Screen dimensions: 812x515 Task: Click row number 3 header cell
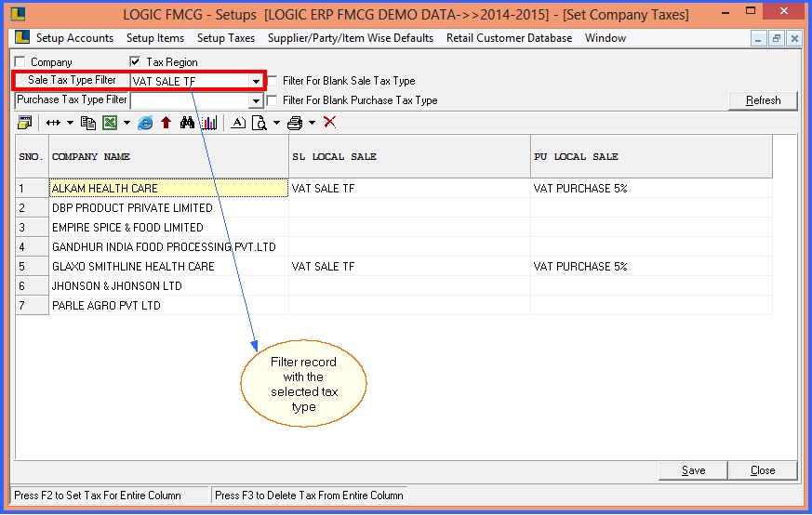(x=32, y=227)
